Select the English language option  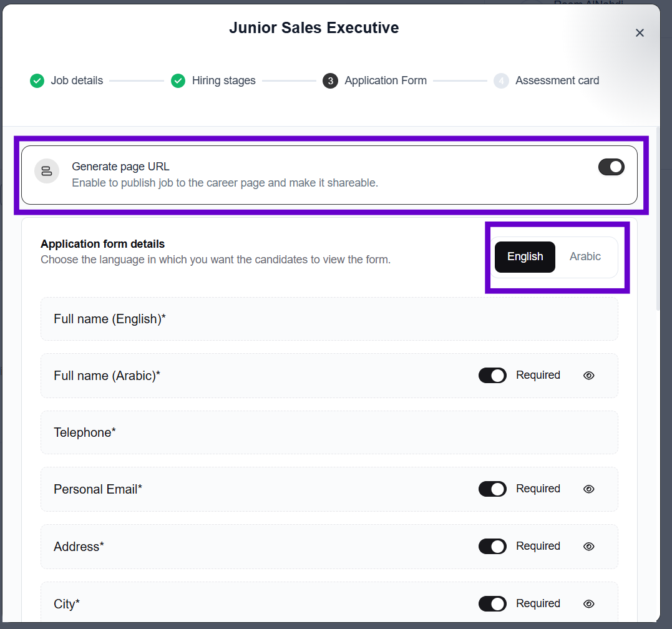click(x=525, y=256)
